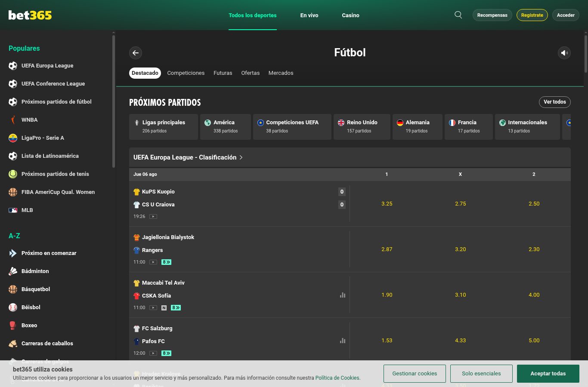Switch to En vivo tab
Image resolution: width=588 pixels, height=387 pixels.
pyautogui.click(x=309, y=15)
